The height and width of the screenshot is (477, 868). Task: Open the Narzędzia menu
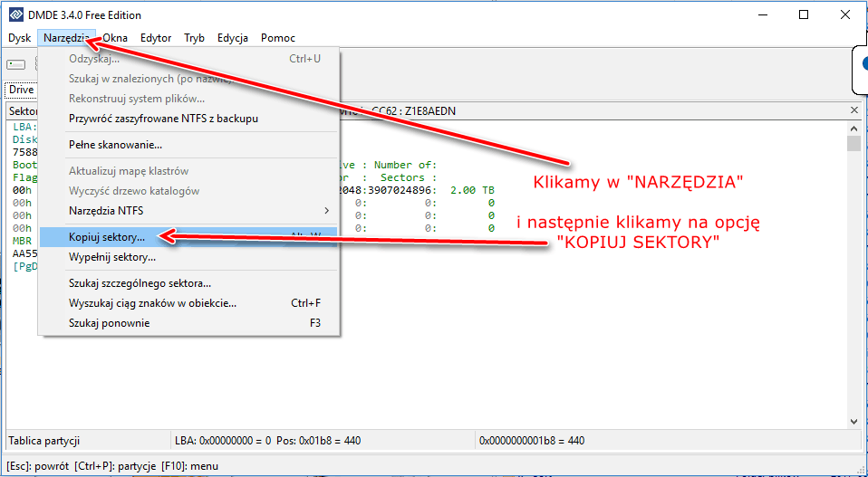[x=65, y=38]
